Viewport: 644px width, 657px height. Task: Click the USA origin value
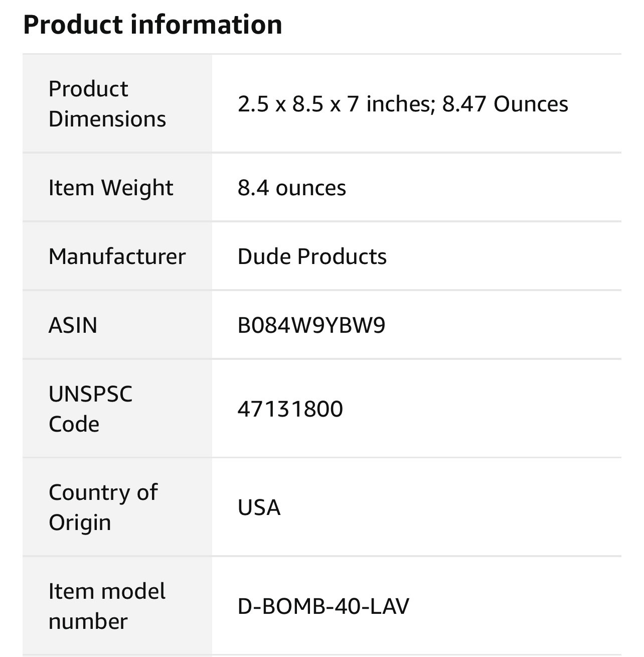coord(259,507)
